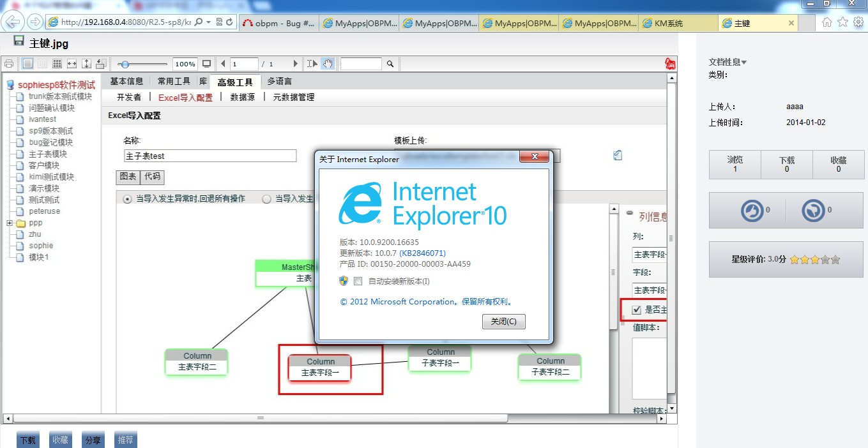Open address bar search dropdown arrow

pyautogui.click(x=209, y=22)
